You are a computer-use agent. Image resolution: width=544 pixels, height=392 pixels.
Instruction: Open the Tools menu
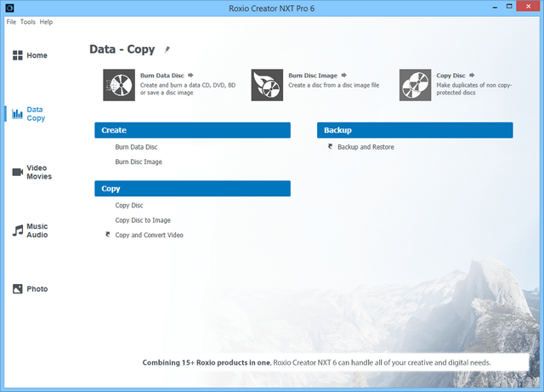coord(28,22)
